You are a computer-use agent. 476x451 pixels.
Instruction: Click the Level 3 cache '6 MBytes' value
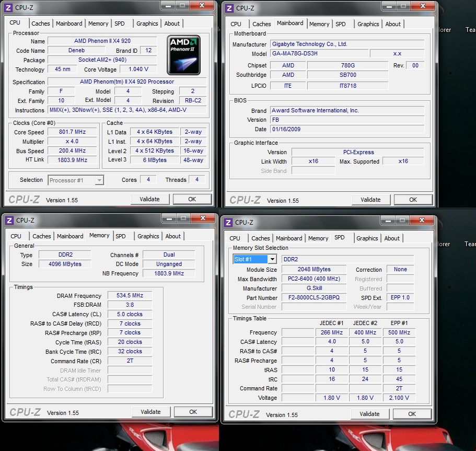[x=155, y=160]
